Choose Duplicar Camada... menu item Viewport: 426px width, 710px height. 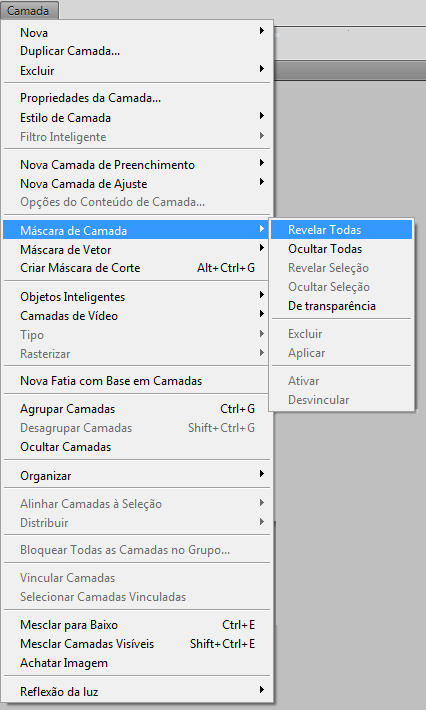pyautogui.click(x=137, y=51)
